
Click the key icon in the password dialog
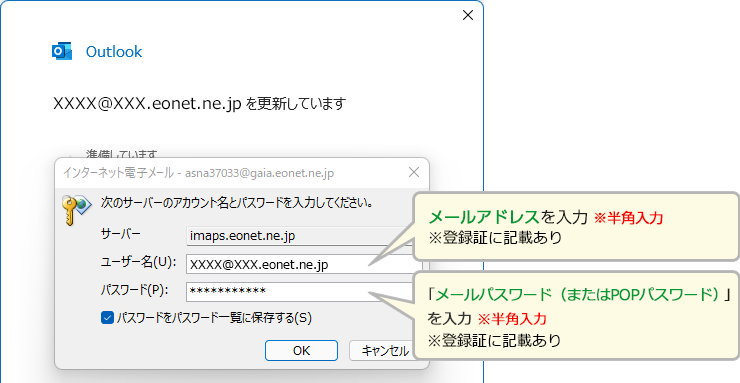point(76,210)
